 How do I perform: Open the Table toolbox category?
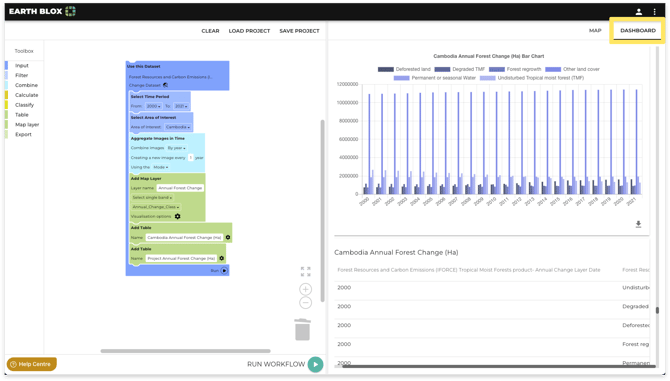[22, 114]
